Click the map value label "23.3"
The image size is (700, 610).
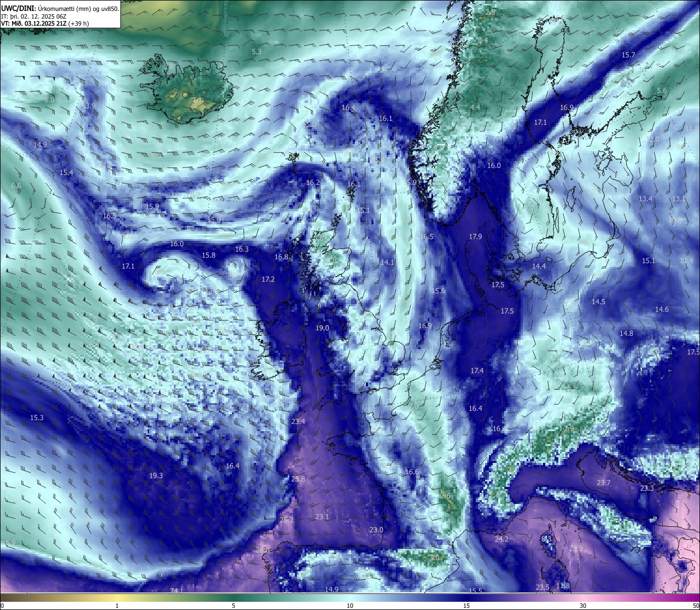point(647,489)
